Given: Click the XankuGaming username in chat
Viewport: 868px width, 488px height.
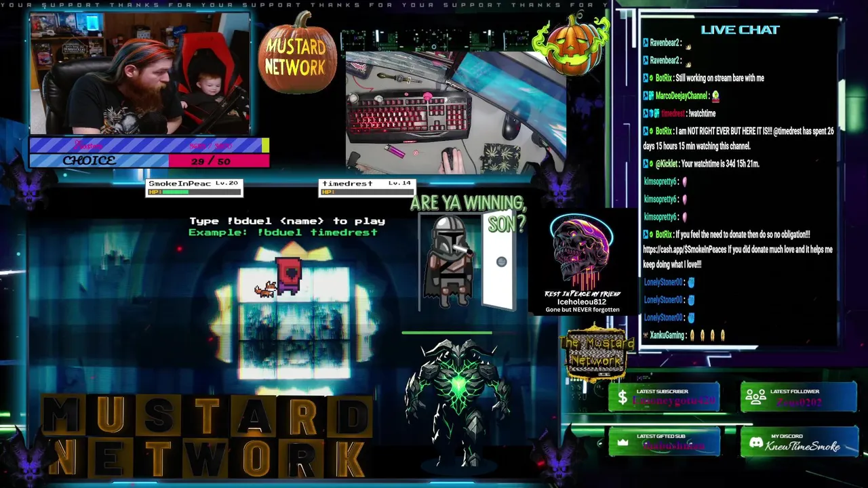Looking at the screenshot, I should [667, 335].
